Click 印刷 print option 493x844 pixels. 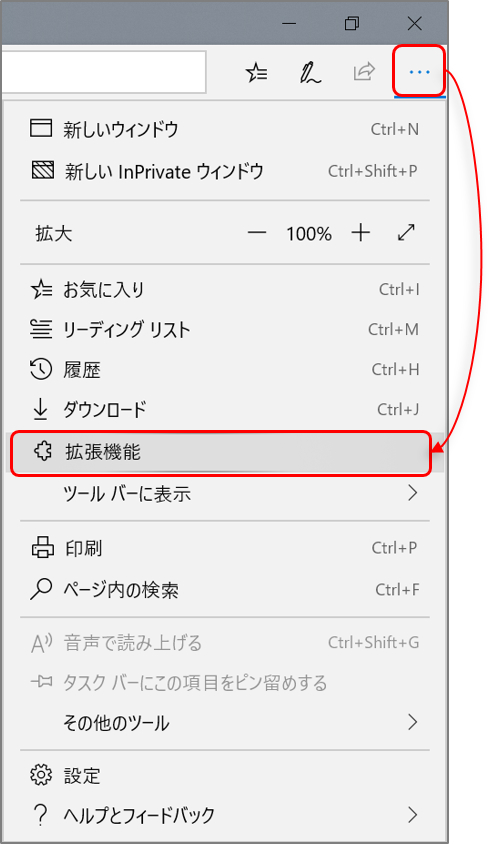(224, 548)
